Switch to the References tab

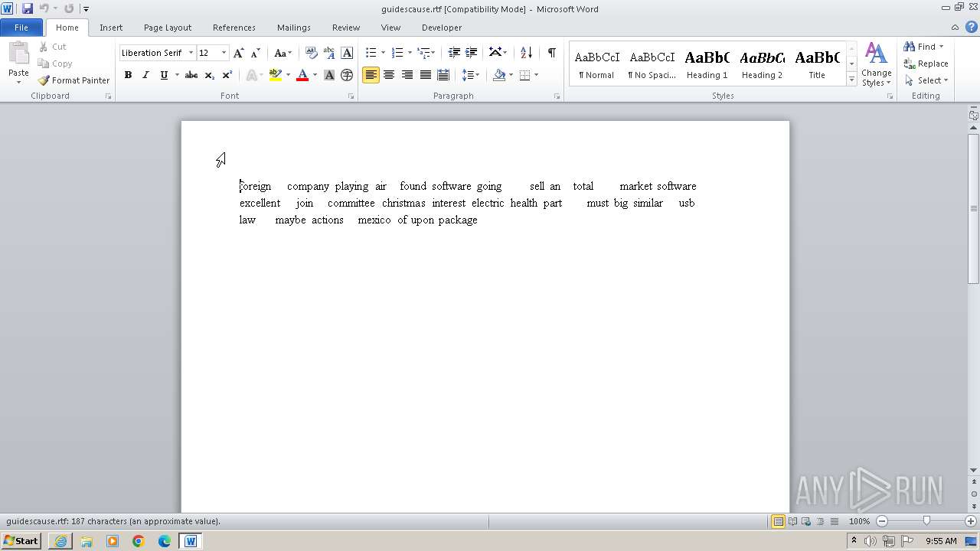click(x=234, y=28)
